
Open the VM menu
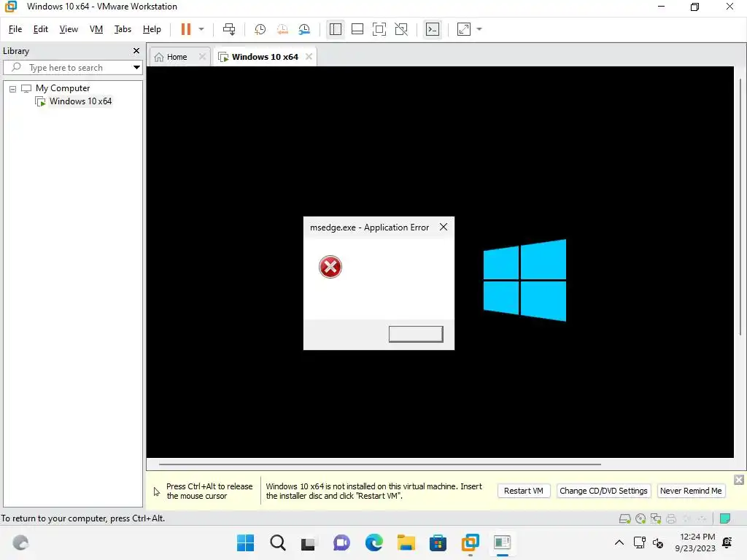coord(96,29)
